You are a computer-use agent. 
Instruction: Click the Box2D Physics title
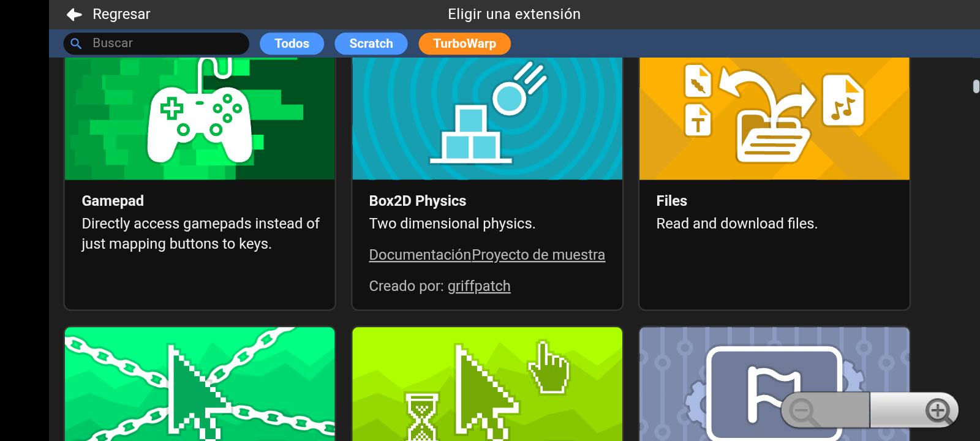418,201
